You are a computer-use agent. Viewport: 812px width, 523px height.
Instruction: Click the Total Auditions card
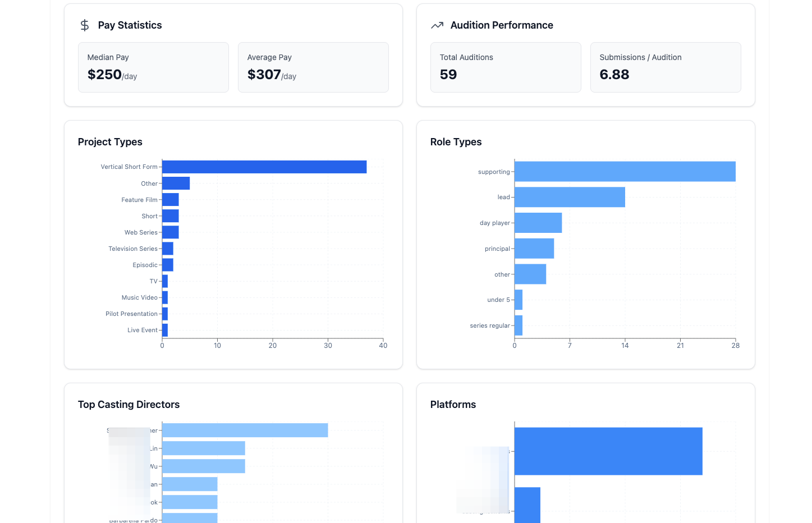tap(506, 67)
